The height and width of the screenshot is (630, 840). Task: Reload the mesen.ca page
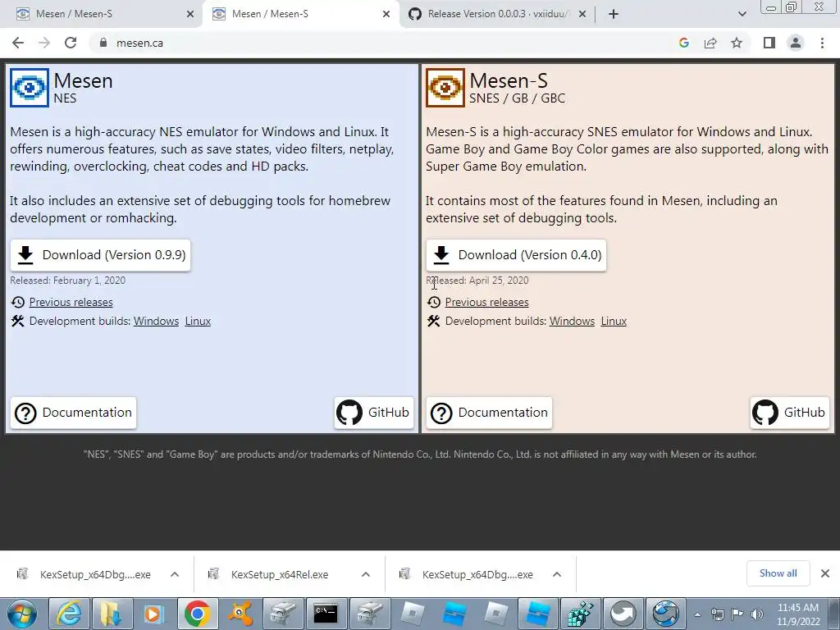71,43
